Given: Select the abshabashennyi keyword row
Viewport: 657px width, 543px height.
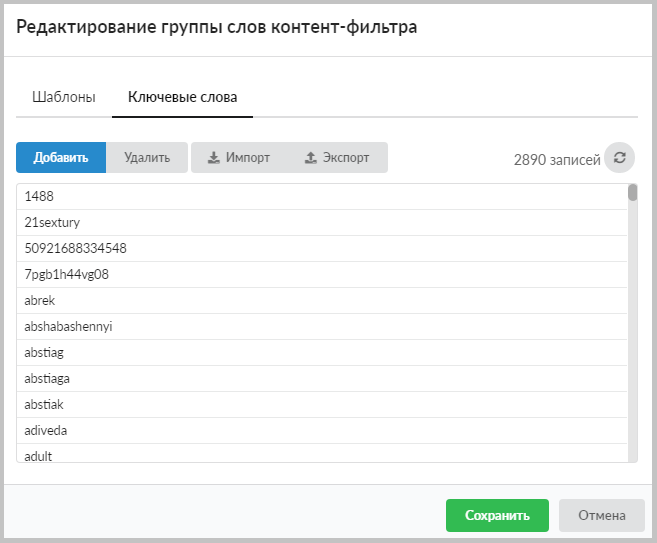Looking at the screenshot, I should (322, 326).
